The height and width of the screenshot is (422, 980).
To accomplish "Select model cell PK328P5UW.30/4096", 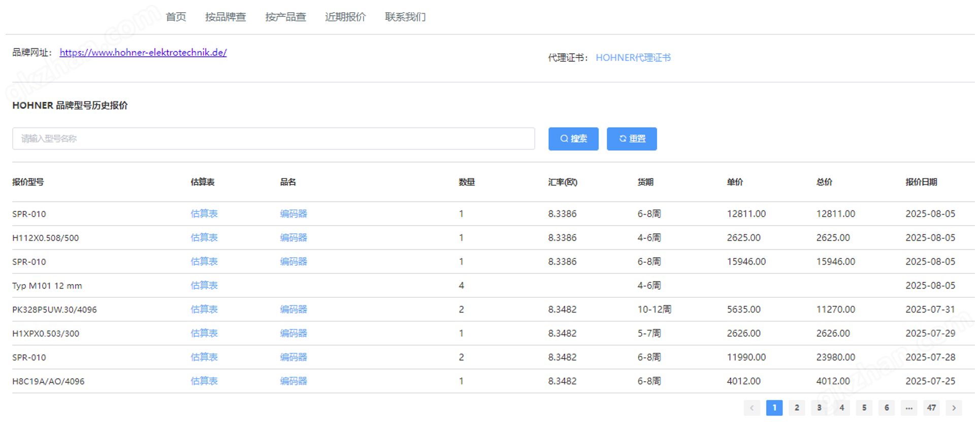I will [x=54, y=309].
